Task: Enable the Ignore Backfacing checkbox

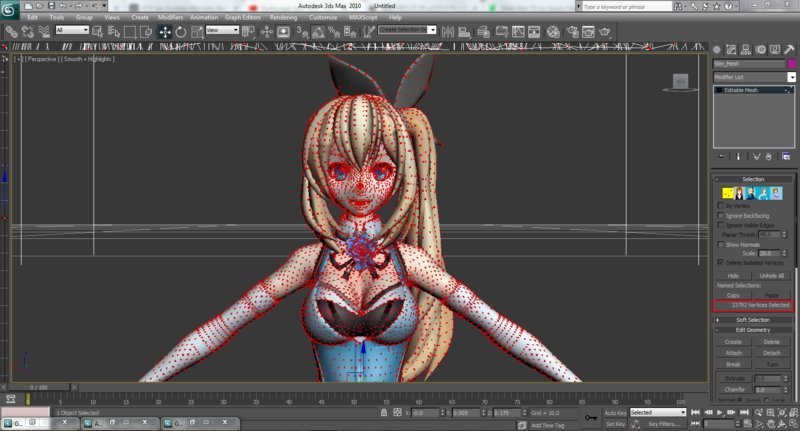Action: [720, 215]
